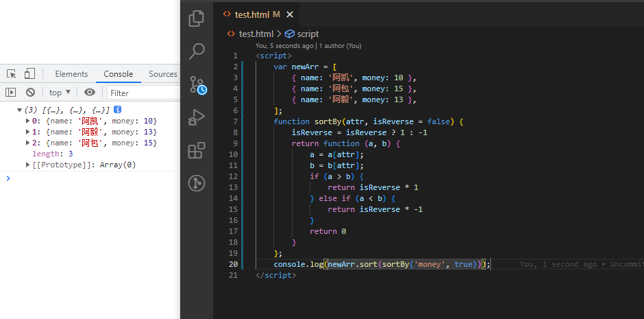Open the Extensions view

point(197,150)
